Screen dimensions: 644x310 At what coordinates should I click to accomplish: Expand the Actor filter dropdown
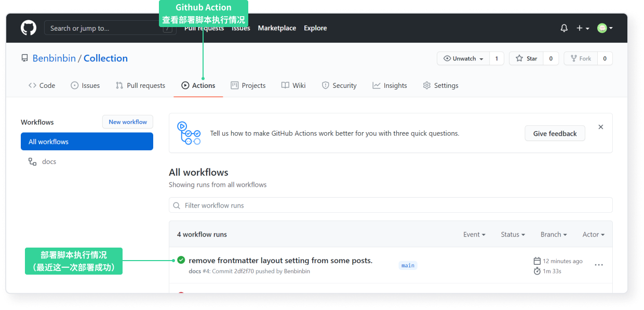(x=593, y=235)
